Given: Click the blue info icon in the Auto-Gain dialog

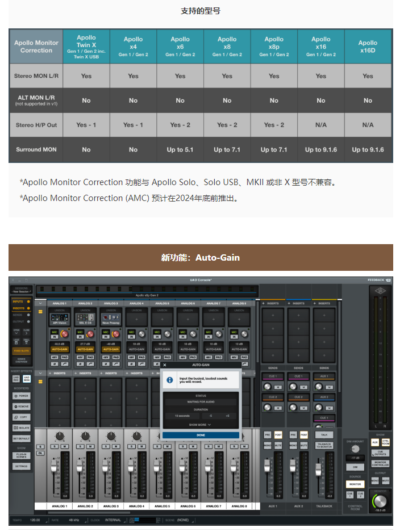Looking at the screenshot, I should pos(170,380).
